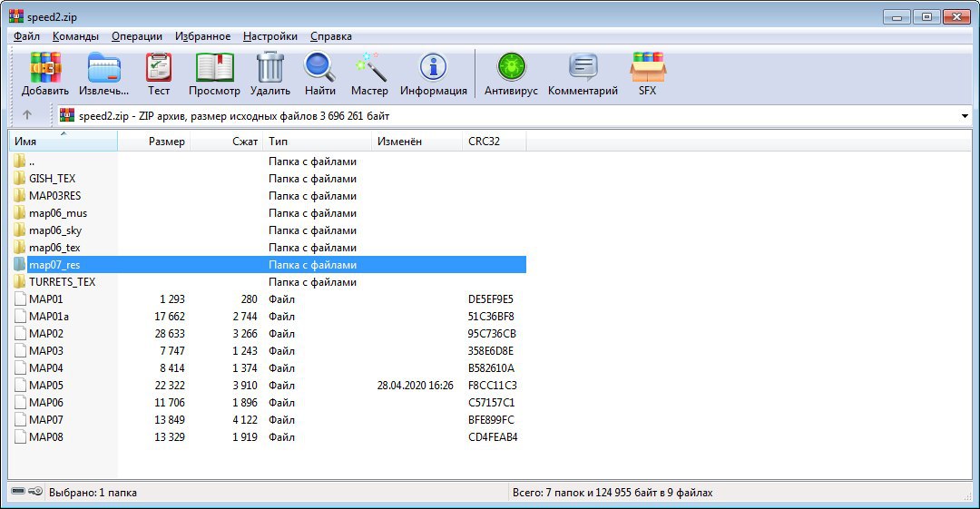The image size is (980, 509).
Task: Open the Настройки menu
Action: [270, 36]
